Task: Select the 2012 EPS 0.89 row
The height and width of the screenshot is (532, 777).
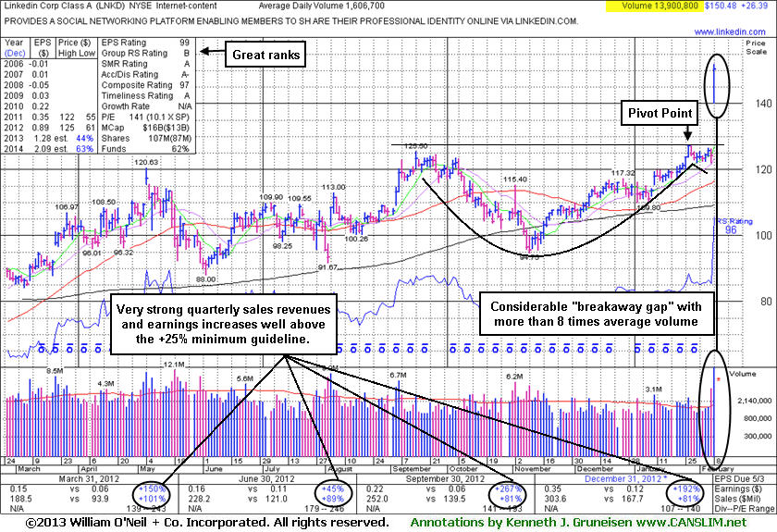Action: [x=49, y=128]
